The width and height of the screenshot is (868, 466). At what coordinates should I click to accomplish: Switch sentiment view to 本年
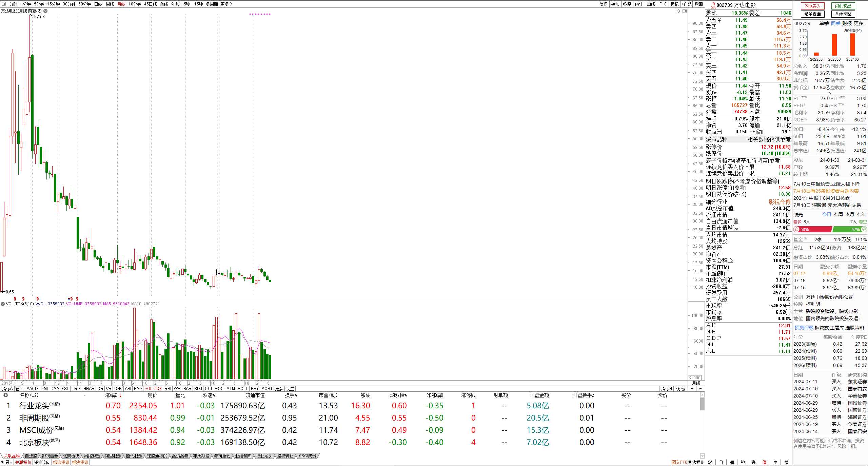pyautogui.click(x=861, y=214)
